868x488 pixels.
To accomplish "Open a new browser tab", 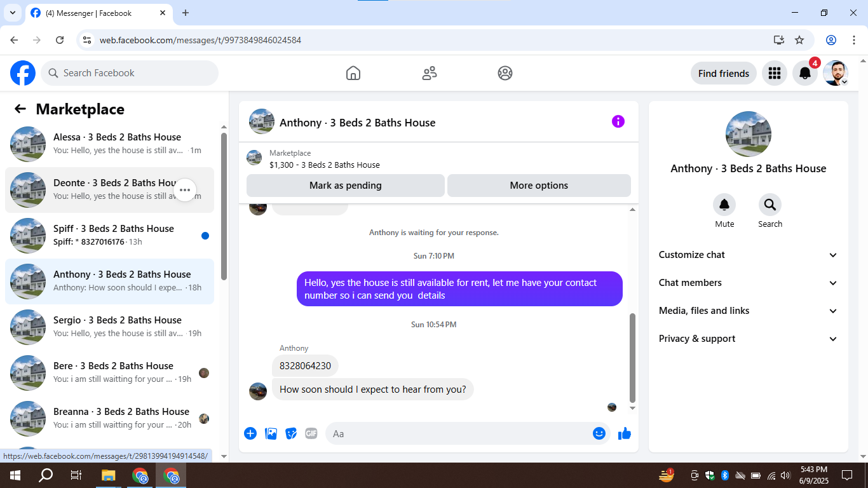I will (186, 13).
